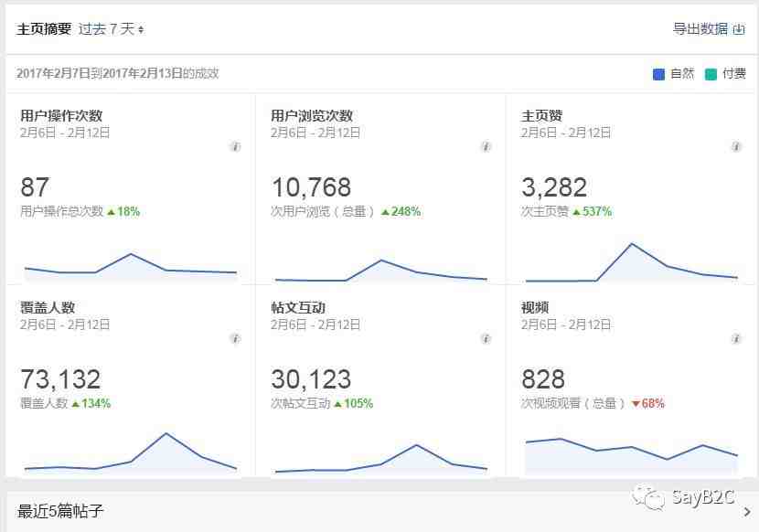This screenshot has width=759, height=532.
Task: Expand 最近5篇帖子 with the right chevron
Action: (x=747, y=511)
